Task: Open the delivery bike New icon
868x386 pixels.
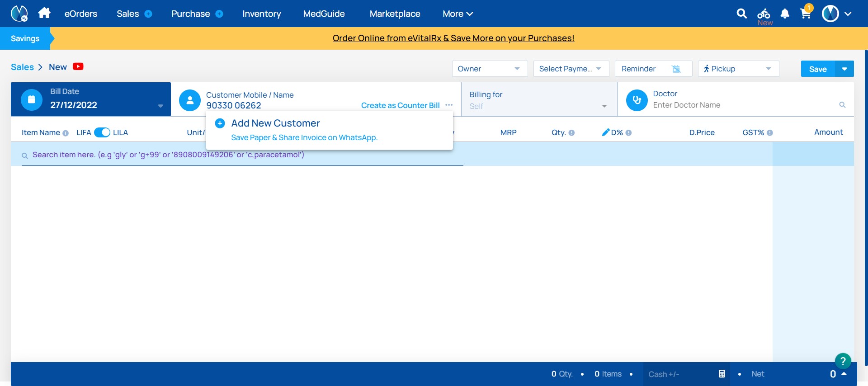Action: click(x=764, y=16)
